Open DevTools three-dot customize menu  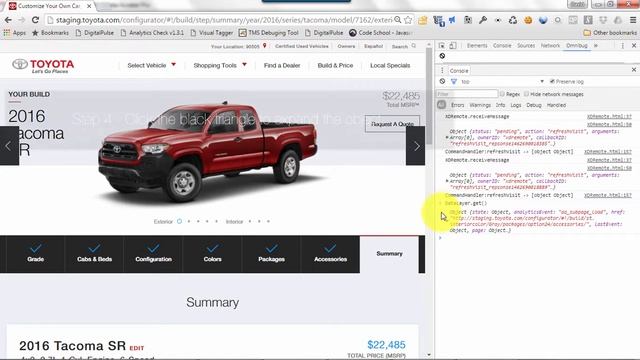(622, 46)
